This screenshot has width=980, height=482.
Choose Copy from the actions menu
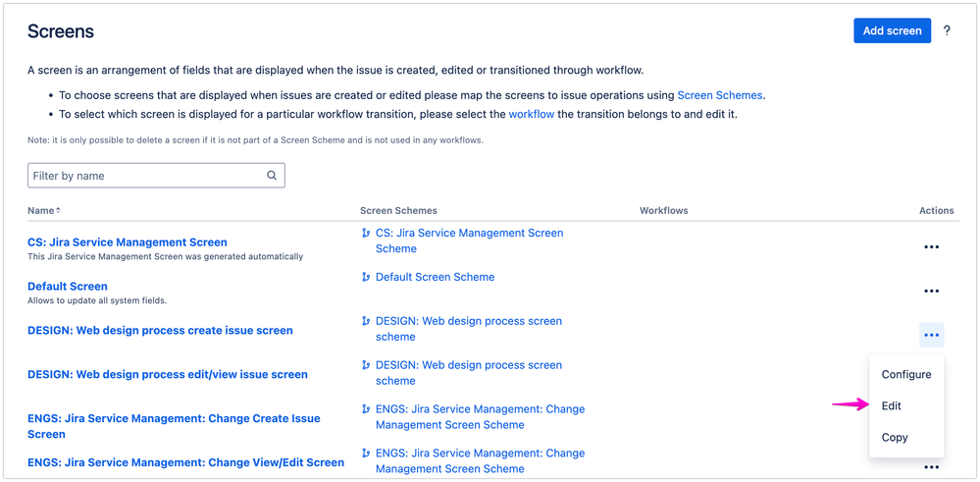pos(906,437)
